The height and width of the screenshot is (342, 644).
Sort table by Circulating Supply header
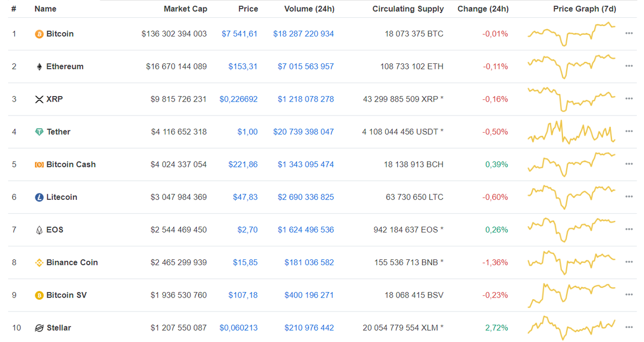(x=408, y=9)
